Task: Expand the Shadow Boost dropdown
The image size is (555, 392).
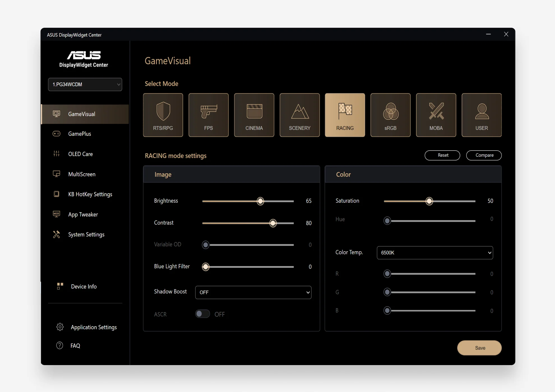Action: [x=253, y=292]
